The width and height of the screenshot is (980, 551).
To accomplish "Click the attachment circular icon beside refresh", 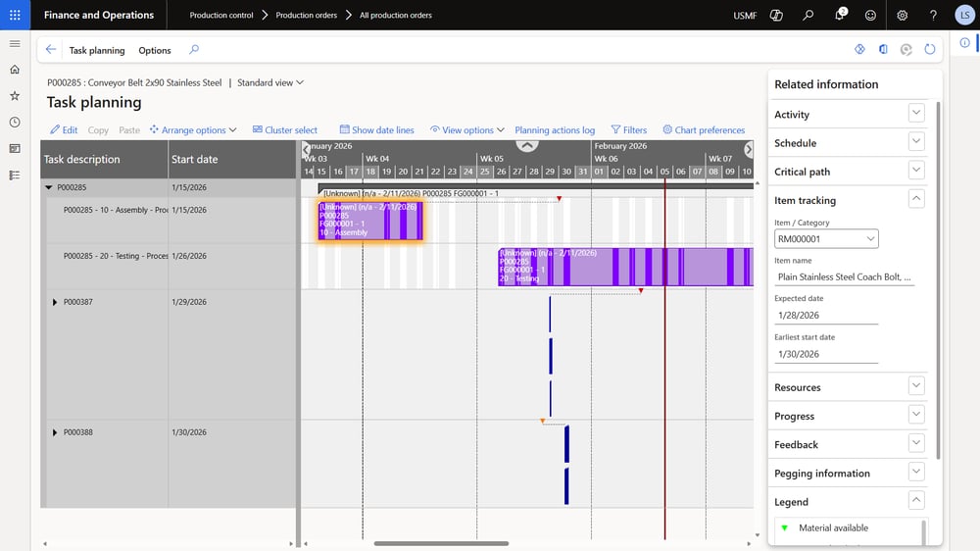I will pos(906,49).
